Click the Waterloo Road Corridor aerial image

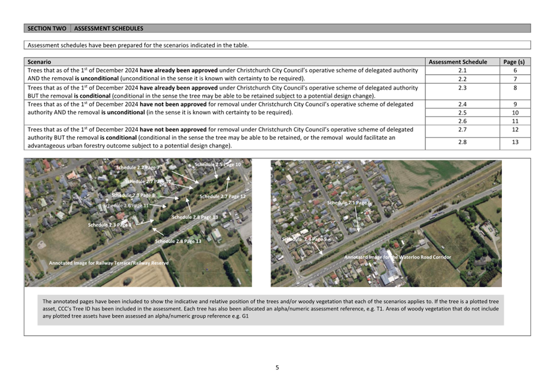386,223
